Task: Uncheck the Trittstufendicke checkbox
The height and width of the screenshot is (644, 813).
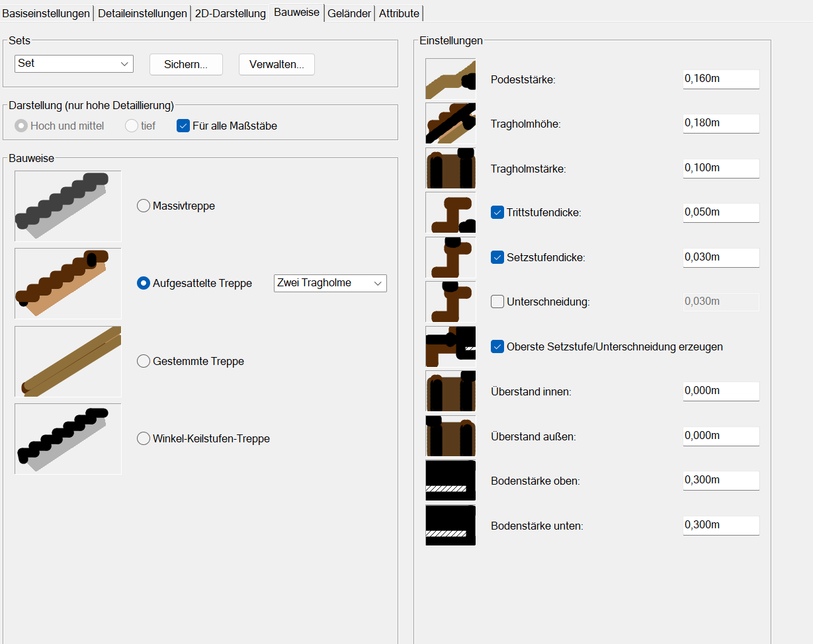Action: pyautogui.click(x=497, y=213)
